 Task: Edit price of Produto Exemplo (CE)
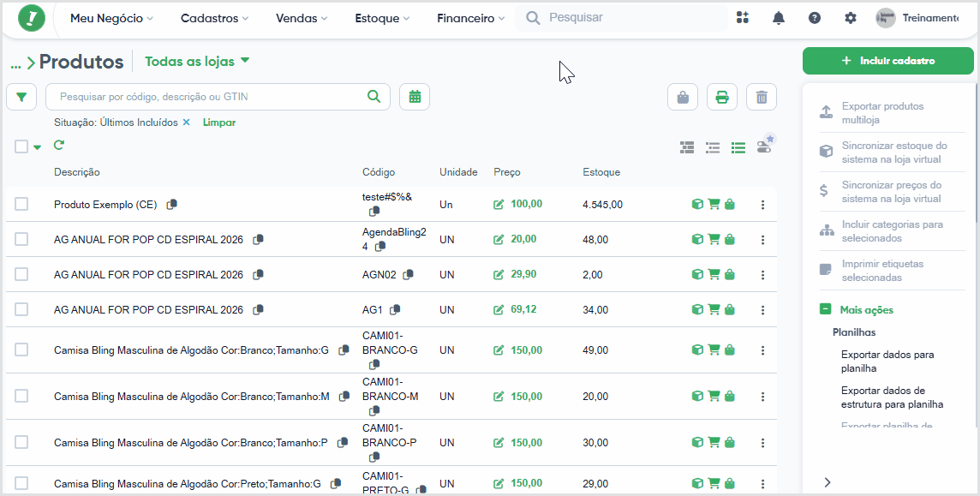click(498, 204)
